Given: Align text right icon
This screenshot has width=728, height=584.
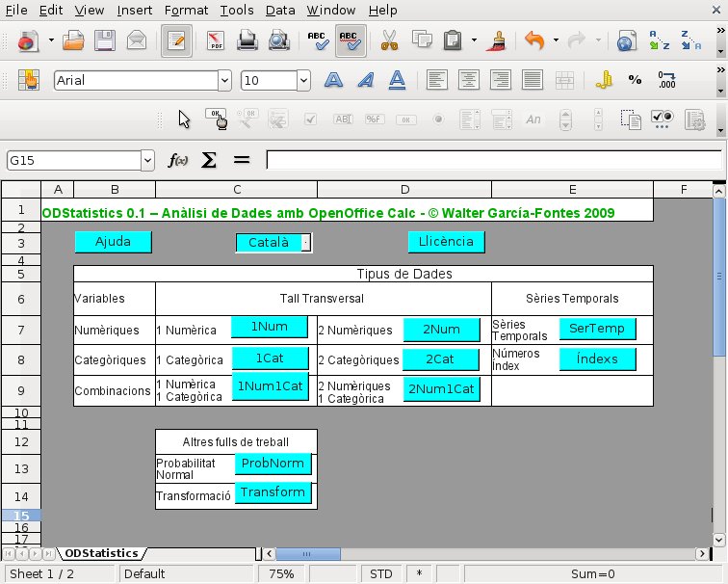Looking at the screenshot, I should coord(501,80).
